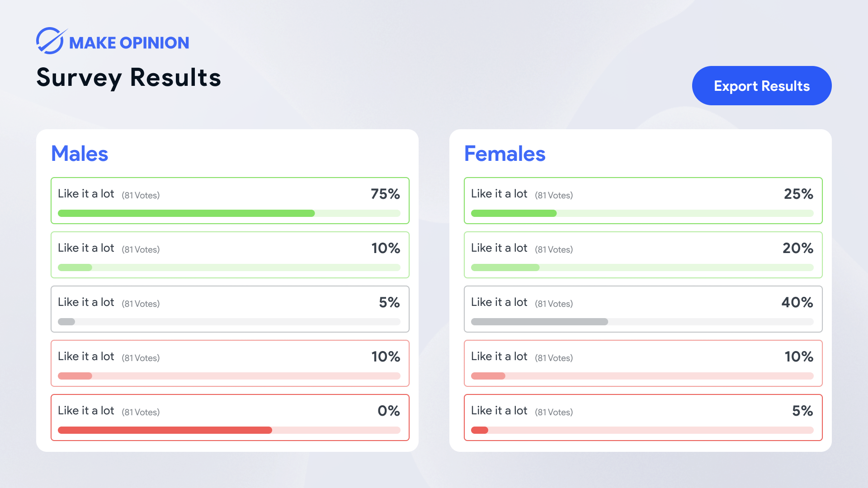
Task: Click the light red 10% bar under Females
Action: [488, 376]
